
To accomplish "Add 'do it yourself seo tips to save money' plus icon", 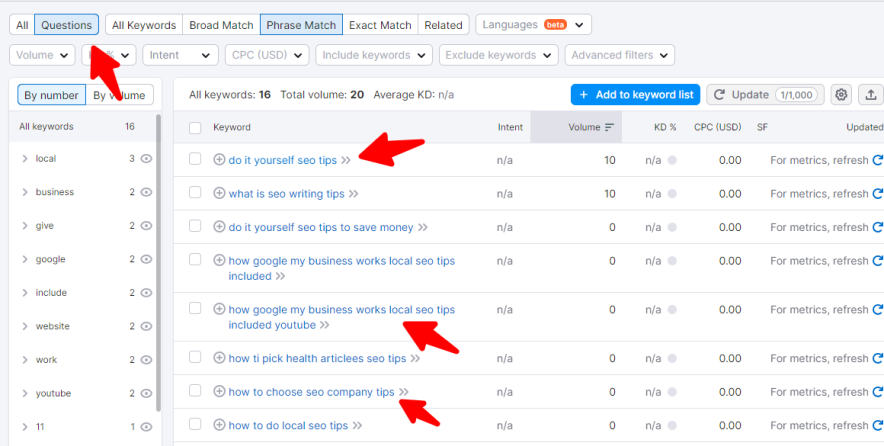I will coord(219,227).
